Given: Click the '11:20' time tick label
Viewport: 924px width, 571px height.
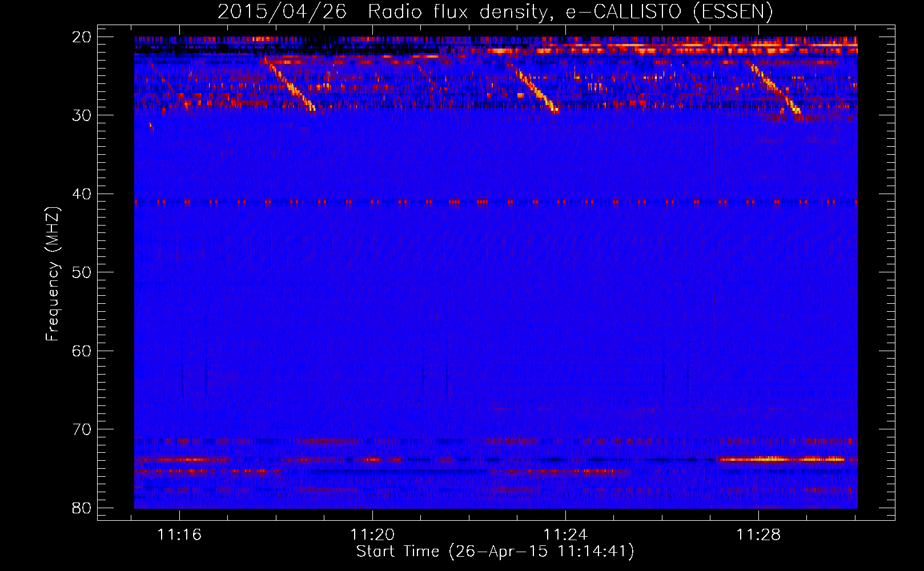Looking at the screenshot, I should tap(372, 535).
